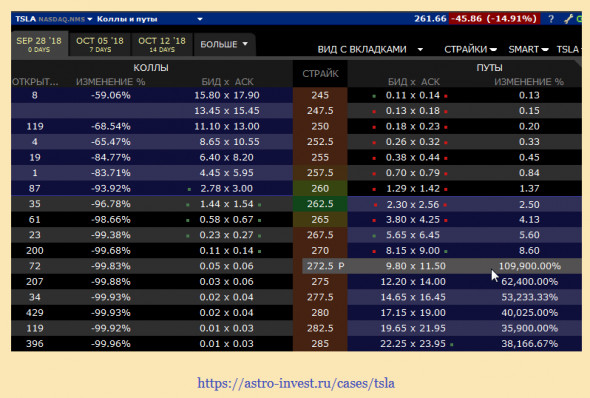The width and height of the screenshot is (590, 398).
Task: Click put quote 0.38 x 0.44
Action: [413, 157]
